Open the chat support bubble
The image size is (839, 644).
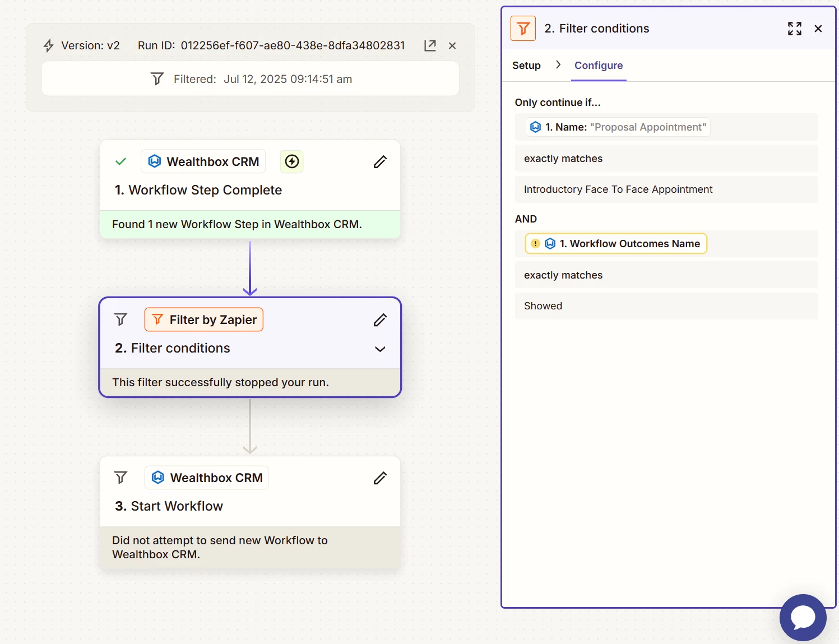tap(803, 617)
